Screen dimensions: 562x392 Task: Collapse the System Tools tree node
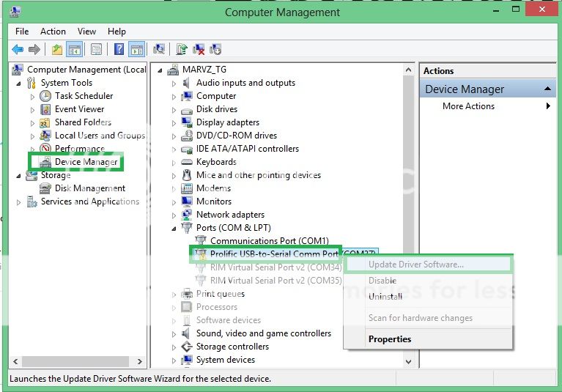click(18, 84)
